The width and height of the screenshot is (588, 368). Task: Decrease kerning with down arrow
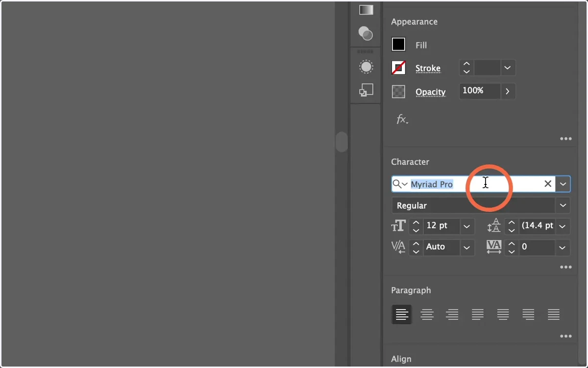[416, 251]
